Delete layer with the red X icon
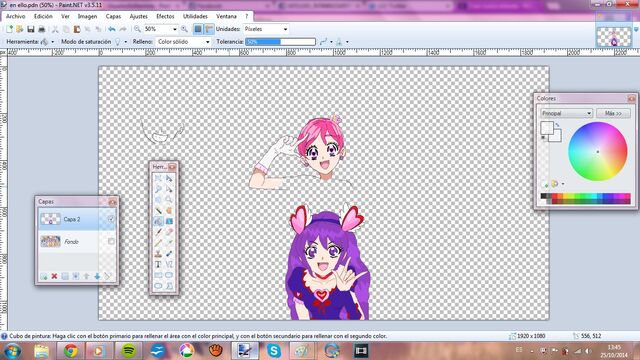Image resolution: width=640 pixels, height=360 pixels. tap(54, 276)
